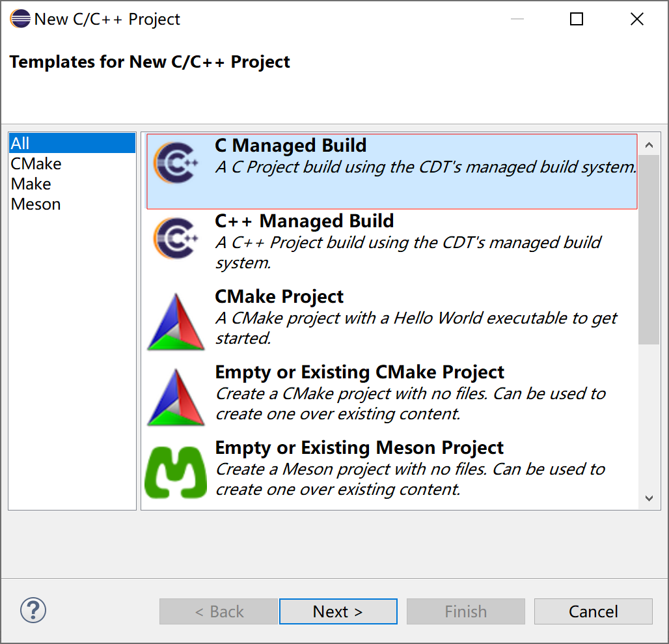Show only Meson templates
Image resolution: width=669 pixels, height=644 pixels.
pyautogui.click(x=35, y=204)
